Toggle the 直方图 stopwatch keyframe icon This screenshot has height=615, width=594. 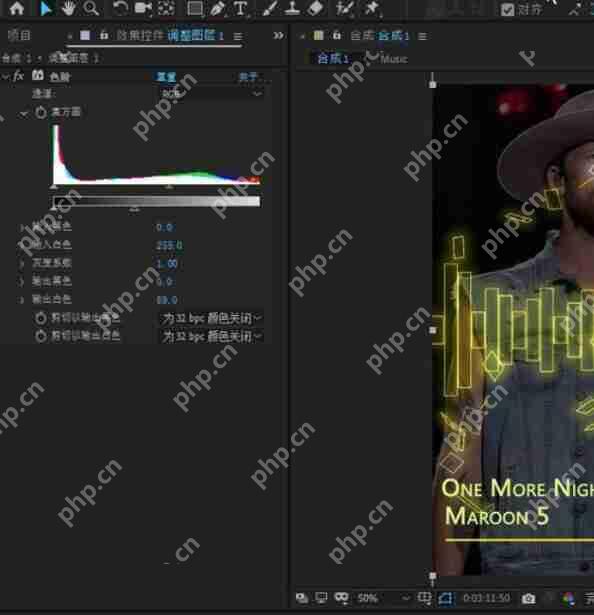pyautogui.click(x=41, y=113)
